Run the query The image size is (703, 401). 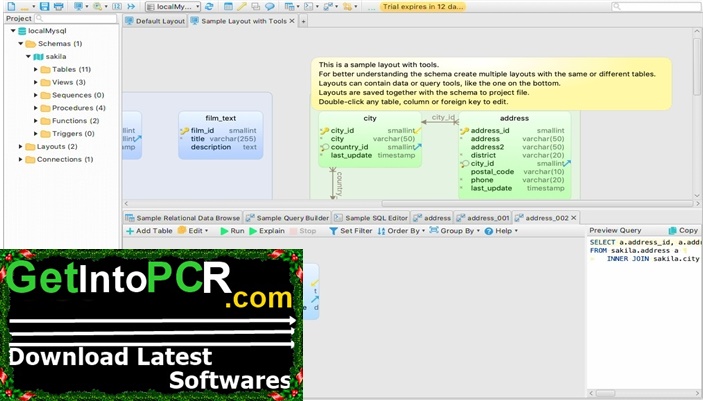pyautogui.click(x=232, y=231)
